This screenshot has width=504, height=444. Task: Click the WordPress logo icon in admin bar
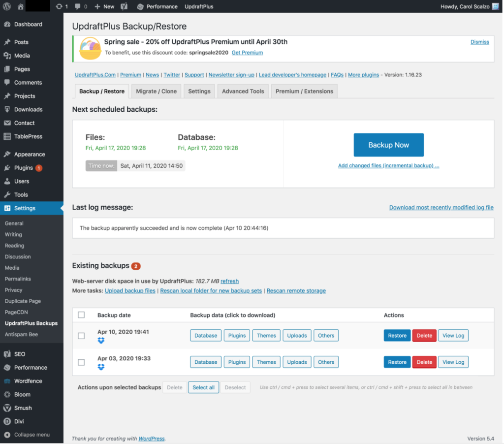7,6
